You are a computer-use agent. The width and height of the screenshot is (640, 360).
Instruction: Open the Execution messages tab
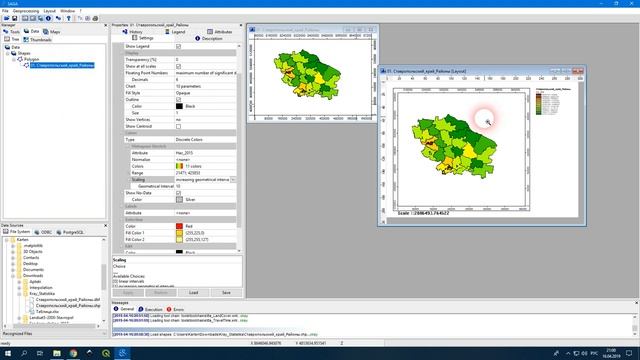150,309
